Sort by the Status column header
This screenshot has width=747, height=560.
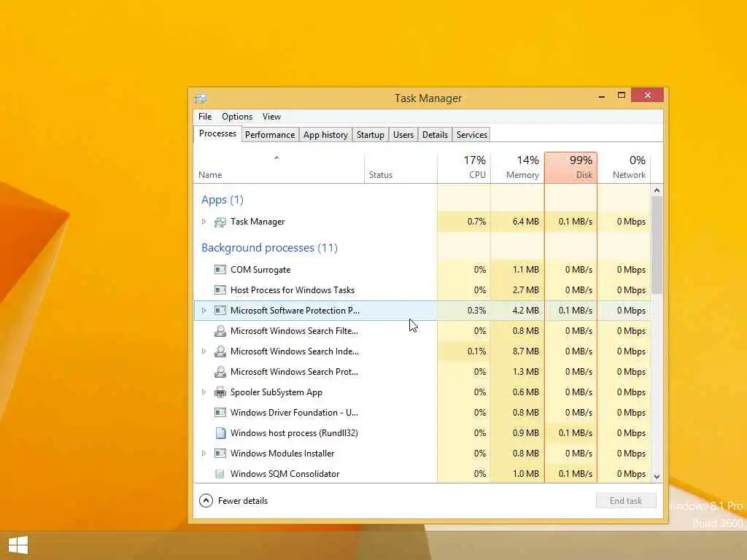pos(400,168)
